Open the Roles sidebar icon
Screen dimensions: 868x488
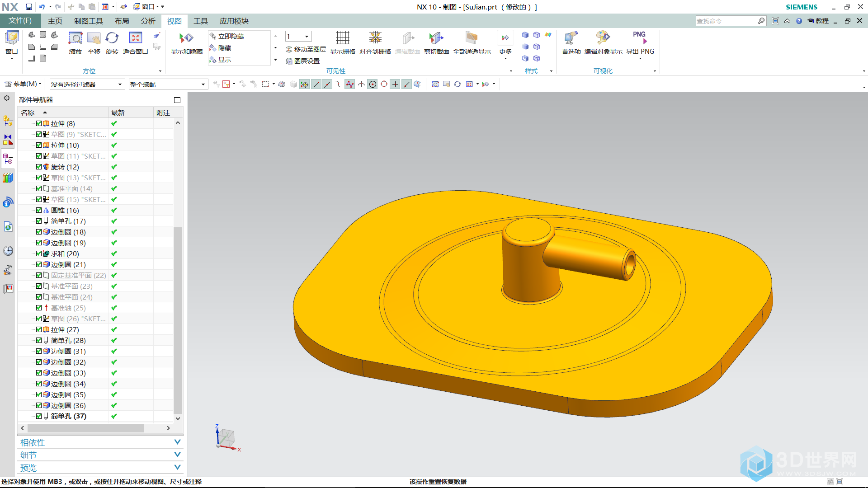(8, 289)
